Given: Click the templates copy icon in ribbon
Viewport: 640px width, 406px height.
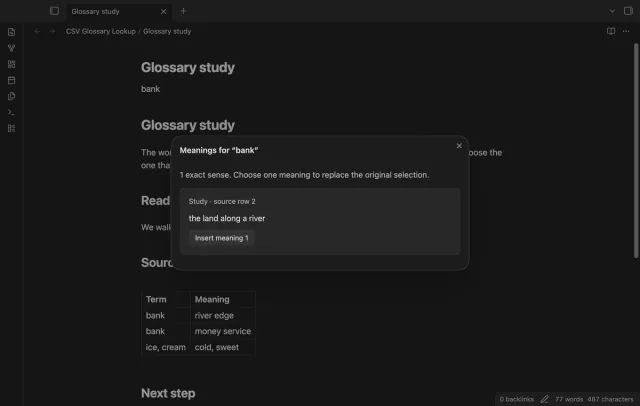Looking at the screenshot, I should pyautogui.click(x=11, y=96).
